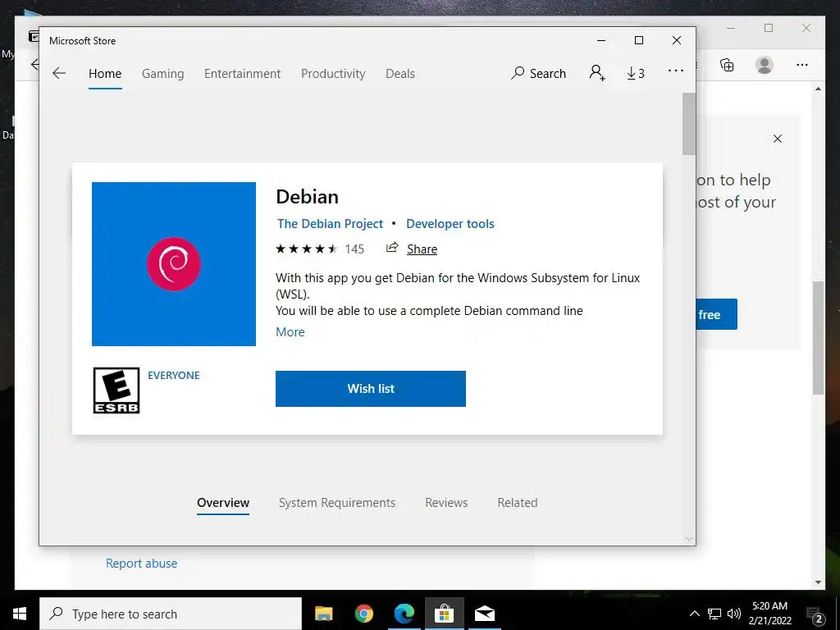
Task: Click the 145 ratings count
Action: 354,249
